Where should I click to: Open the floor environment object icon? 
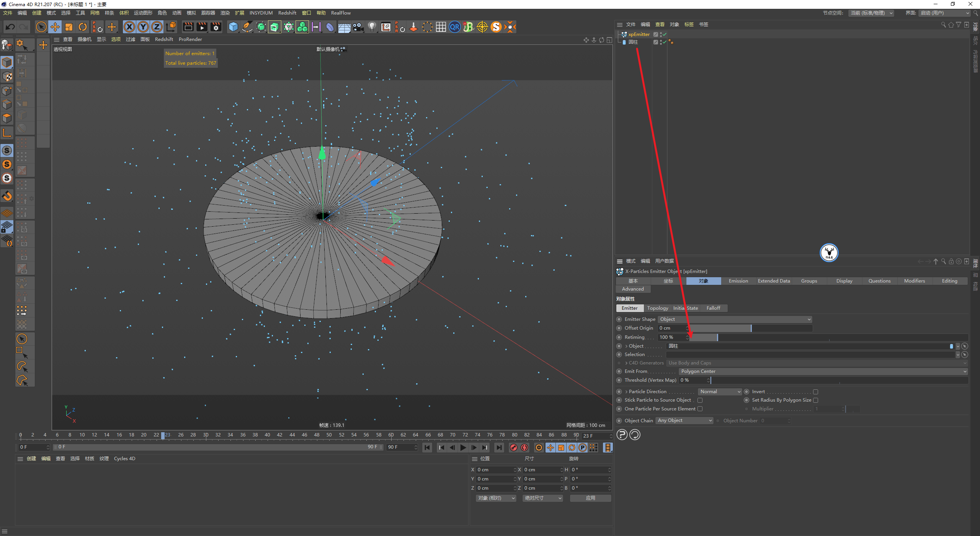(344, 27)
